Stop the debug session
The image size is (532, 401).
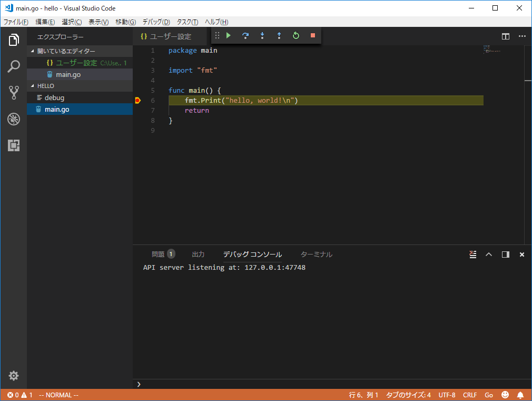click(312, 35)
